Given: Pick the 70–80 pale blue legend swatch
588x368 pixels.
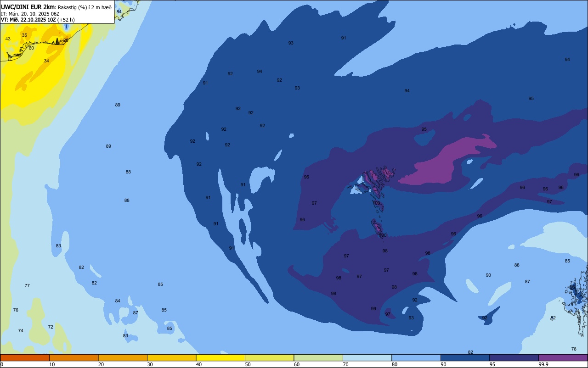Looking at the screenshot, I should (367, 357).
